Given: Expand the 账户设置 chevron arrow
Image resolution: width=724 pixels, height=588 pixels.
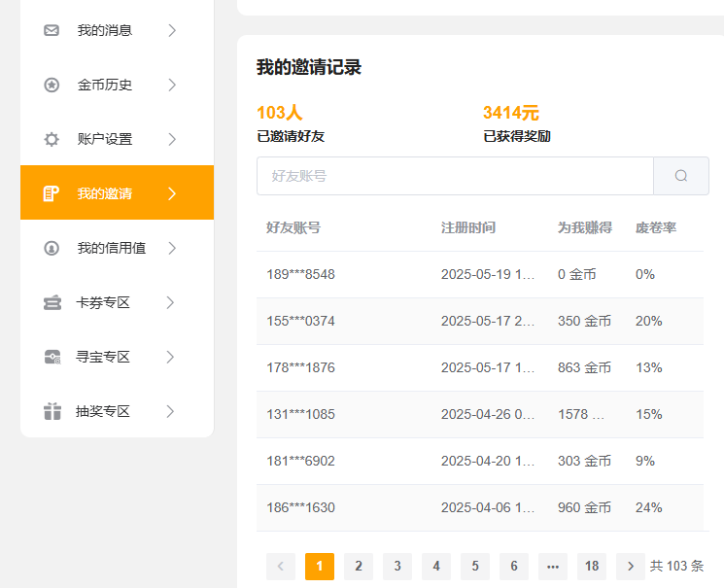Looking at the screenshot, I should click(172, 139).
